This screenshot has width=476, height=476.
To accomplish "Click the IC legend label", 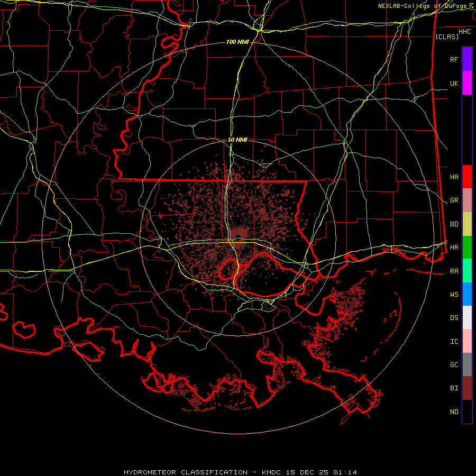I will [x=454, y=342].
